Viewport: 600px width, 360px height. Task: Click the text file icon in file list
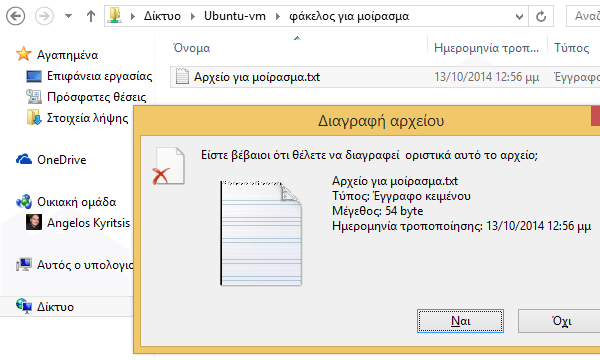click(x=182, y=76)
